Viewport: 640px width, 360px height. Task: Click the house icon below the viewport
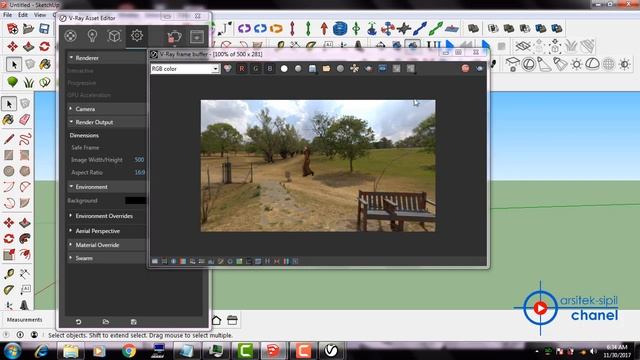[216, 320]
